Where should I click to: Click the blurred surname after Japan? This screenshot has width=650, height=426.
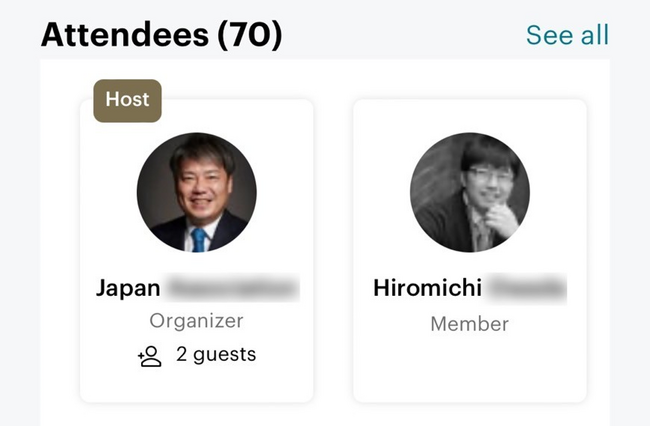click(232, 289)
